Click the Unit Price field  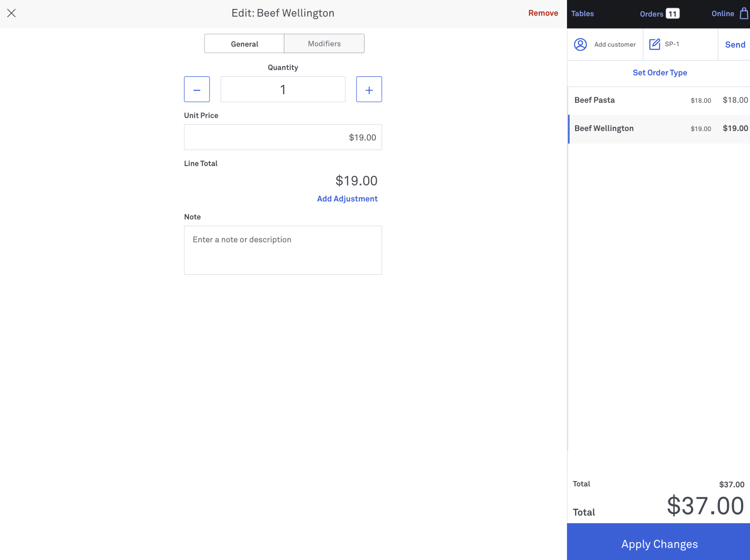[x=283, y=137]
